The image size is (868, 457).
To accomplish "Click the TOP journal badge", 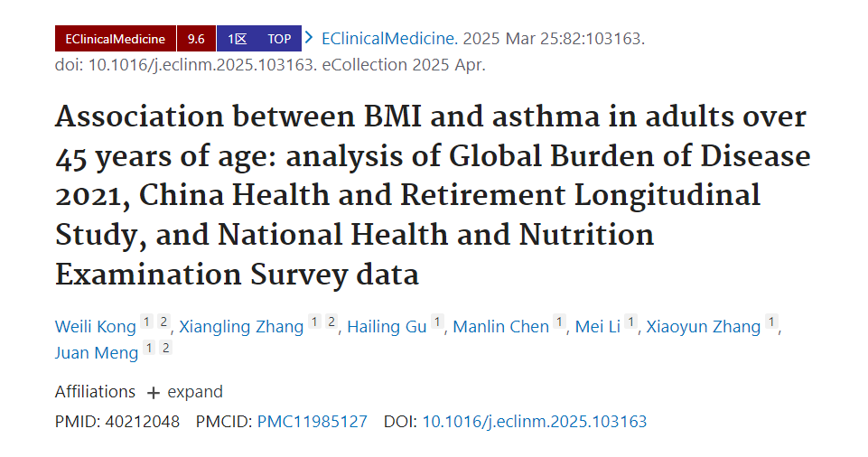I will [280, 39].
